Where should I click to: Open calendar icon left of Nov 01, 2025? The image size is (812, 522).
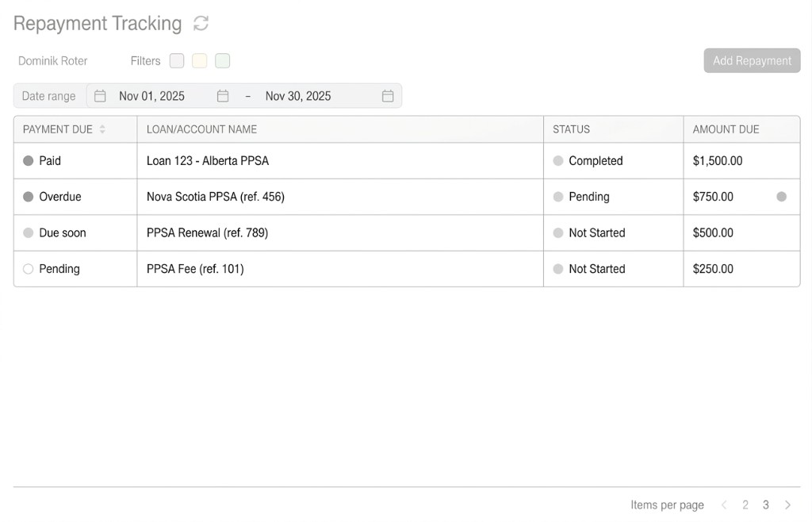tap(100, 96)
